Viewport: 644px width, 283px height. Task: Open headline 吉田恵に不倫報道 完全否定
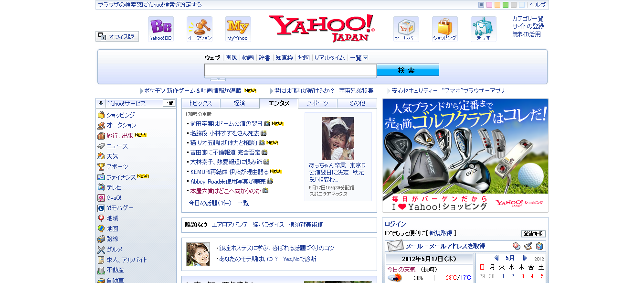click(x=226, y=152)
